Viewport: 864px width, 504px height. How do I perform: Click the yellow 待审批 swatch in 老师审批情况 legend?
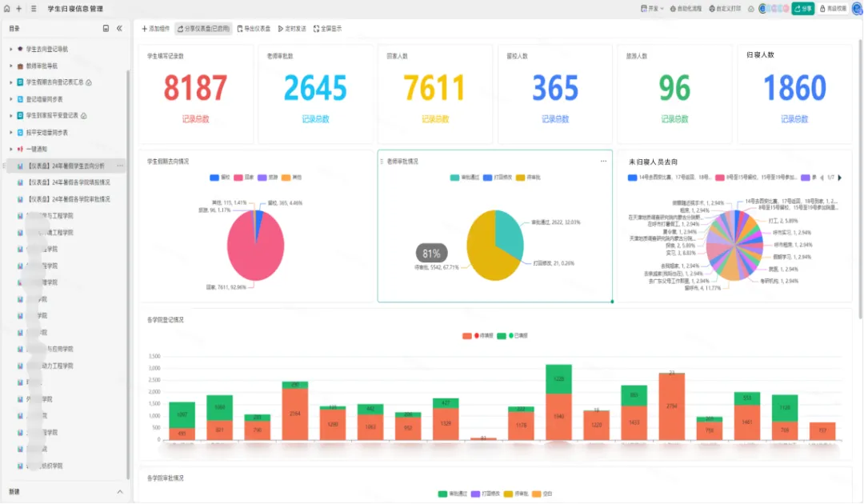pyautogui.click(x=520, y=178)
